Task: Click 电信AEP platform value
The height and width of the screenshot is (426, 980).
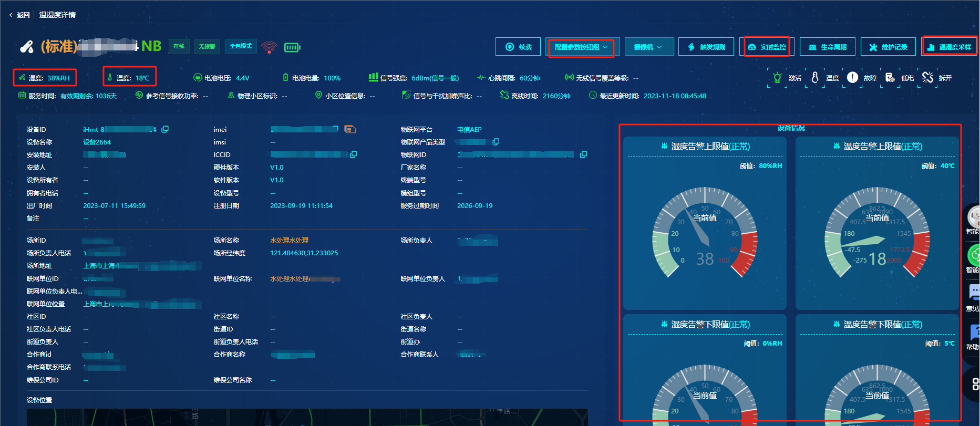Action: [x=469, y=130]
